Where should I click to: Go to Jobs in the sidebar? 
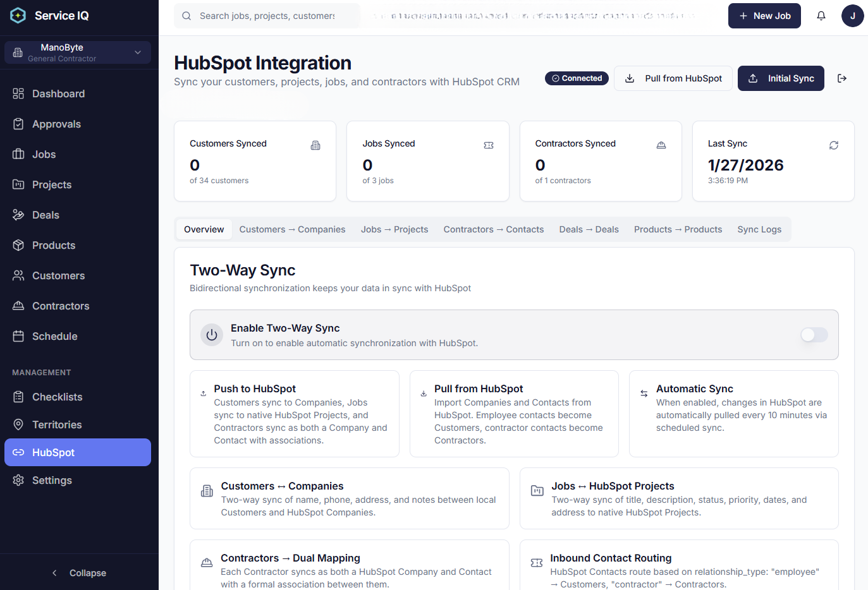78,154
